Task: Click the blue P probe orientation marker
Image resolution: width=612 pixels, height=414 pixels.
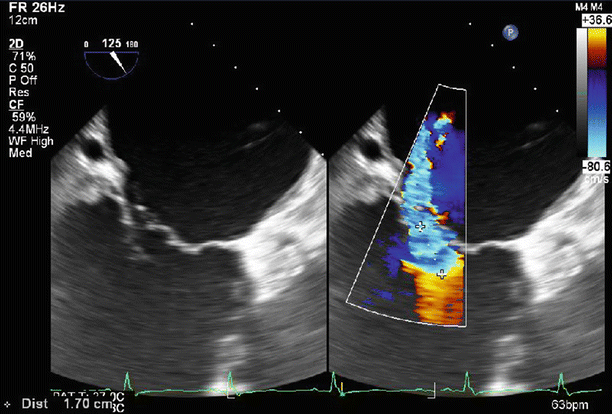Action: click(x=510, y=33)
